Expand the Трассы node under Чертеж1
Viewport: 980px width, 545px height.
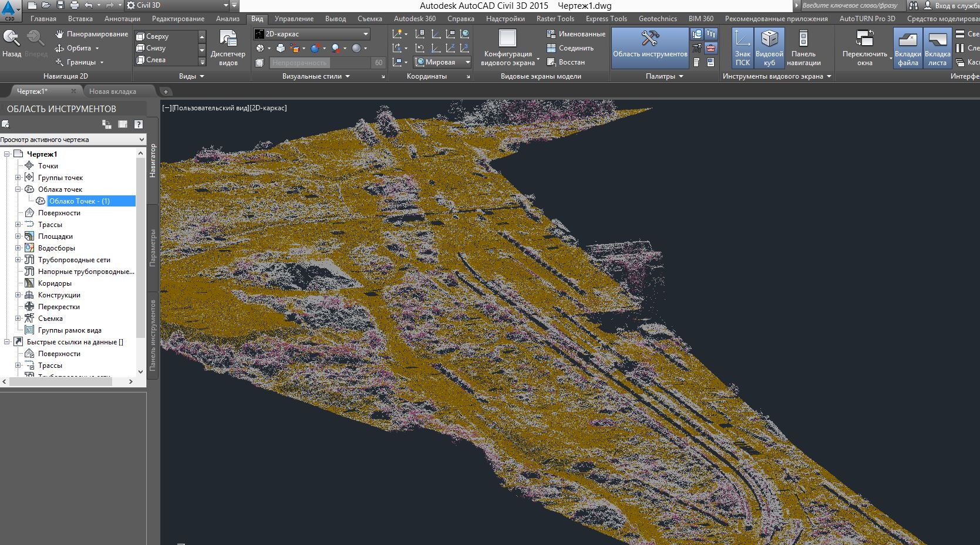pos(18,224)
